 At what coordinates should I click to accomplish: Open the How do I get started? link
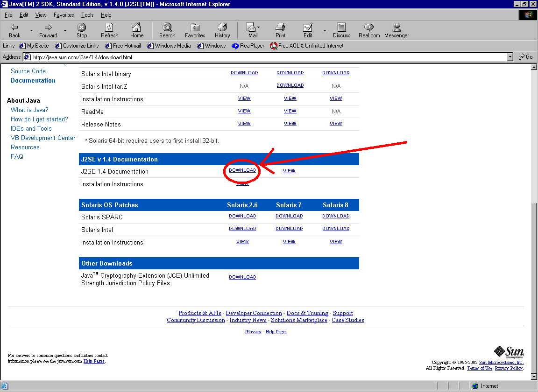39,119
